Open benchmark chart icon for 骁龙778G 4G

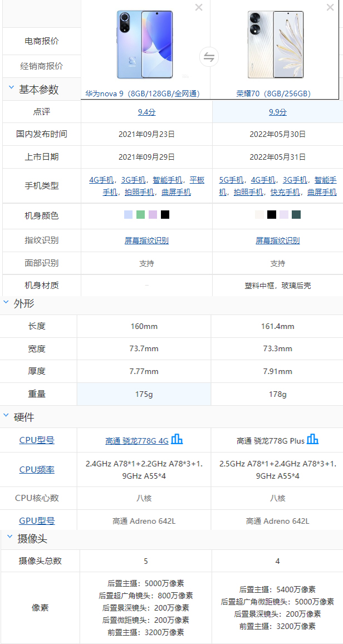click(x=177, y=439)
